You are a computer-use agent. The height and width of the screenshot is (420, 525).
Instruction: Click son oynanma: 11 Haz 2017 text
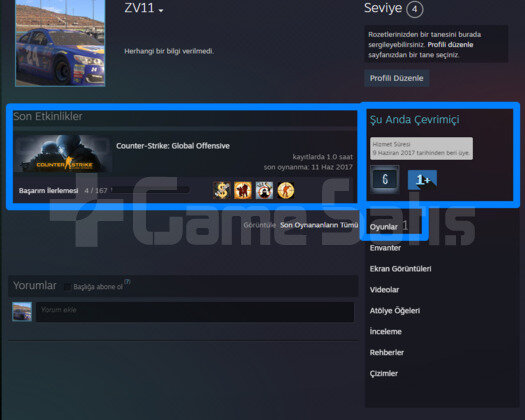coord(308,167)
